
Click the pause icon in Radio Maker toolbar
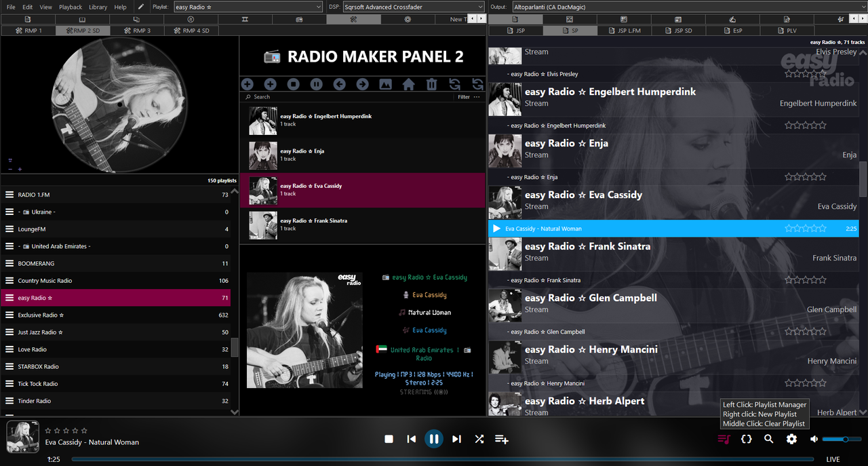pos(316,84)
